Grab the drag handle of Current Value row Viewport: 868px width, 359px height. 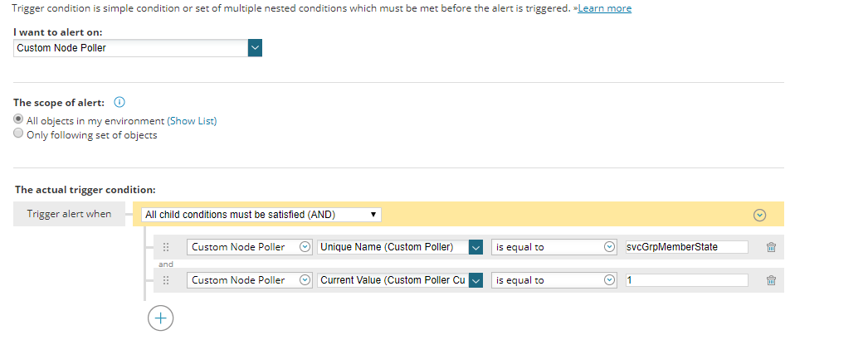pos(165,280)
